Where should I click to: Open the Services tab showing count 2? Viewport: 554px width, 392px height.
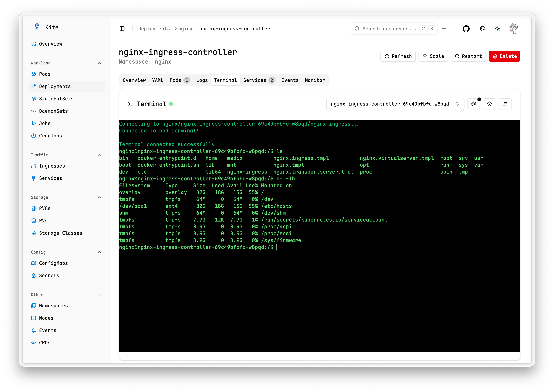(259, 80)
